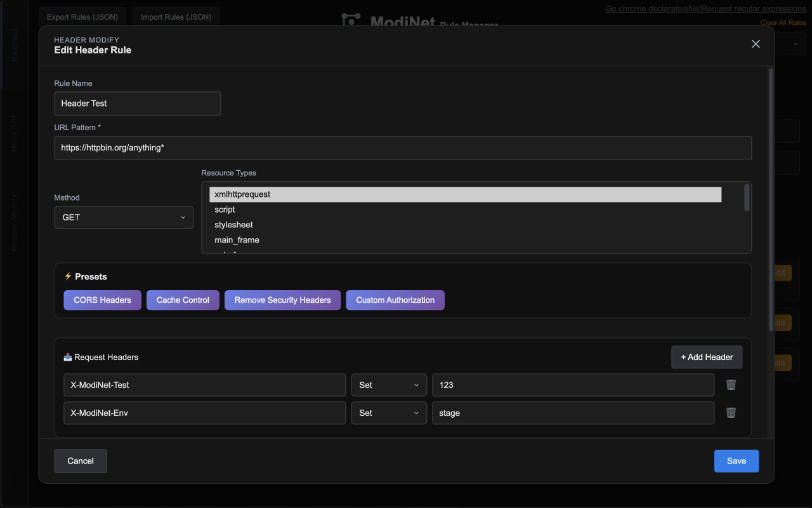
Task: Dismiss the Edit Header Rule dialog via X
Action: click(x=756, y=44)
